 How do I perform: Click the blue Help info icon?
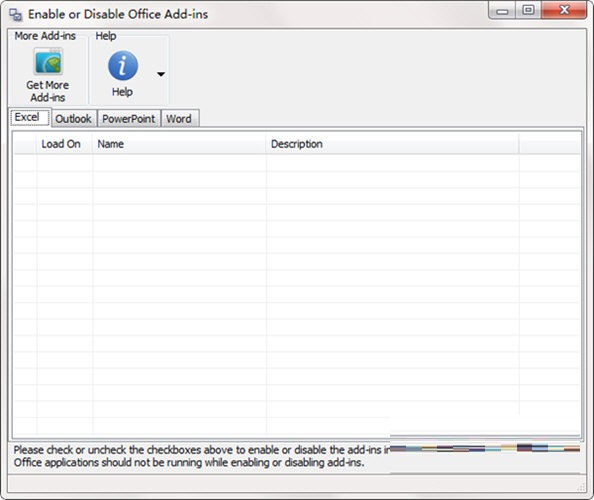coord(123,66)
